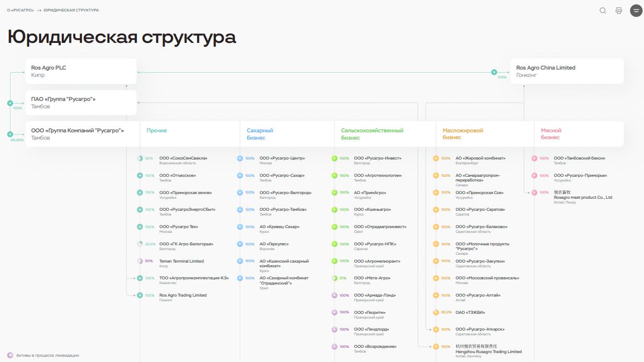Click the green share icon beside ООО «Русагро-Инвест»
Screen dimensions: 644x362
coord(335,159)
